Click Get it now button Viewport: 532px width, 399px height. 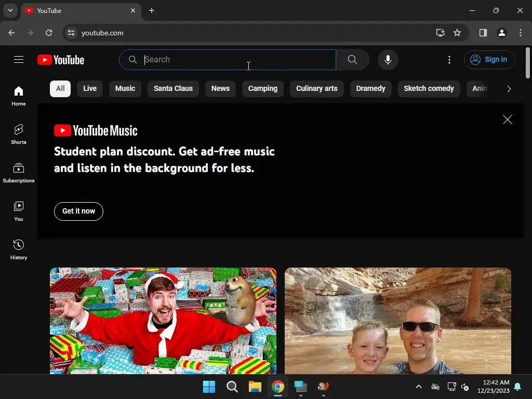(79, 211)
